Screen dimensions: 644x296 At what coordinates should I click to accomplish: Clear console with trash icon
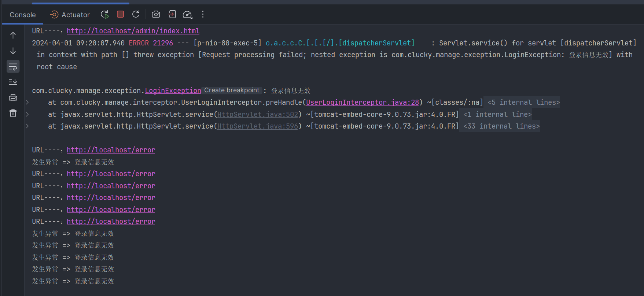(x=13, y=113)
